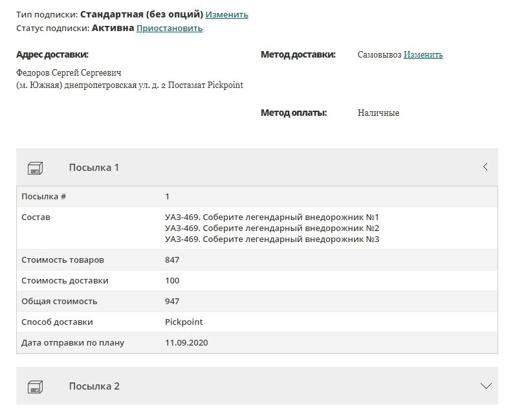Image resolution: width=515 pixels, height=420 pixels.
Task: Click the recipient name Федоров Сергей Сергеевич
Action: (x=69, y=73)
